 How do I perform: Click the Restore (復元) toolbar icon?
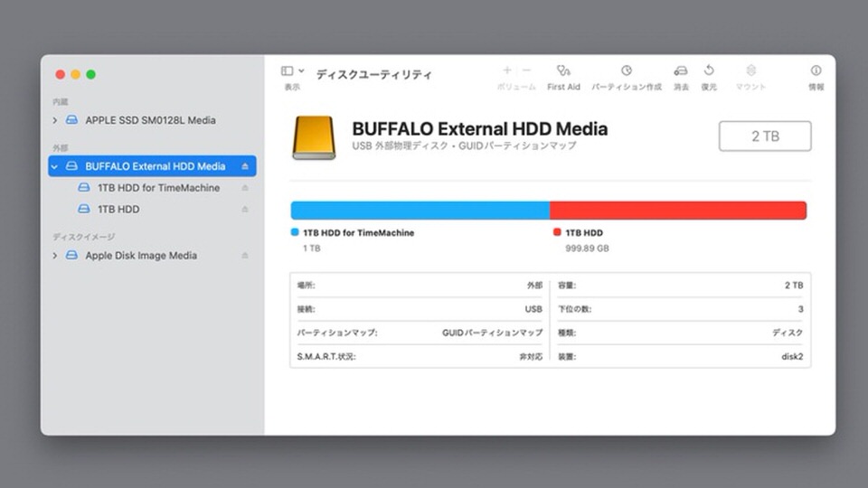(709, 70)
